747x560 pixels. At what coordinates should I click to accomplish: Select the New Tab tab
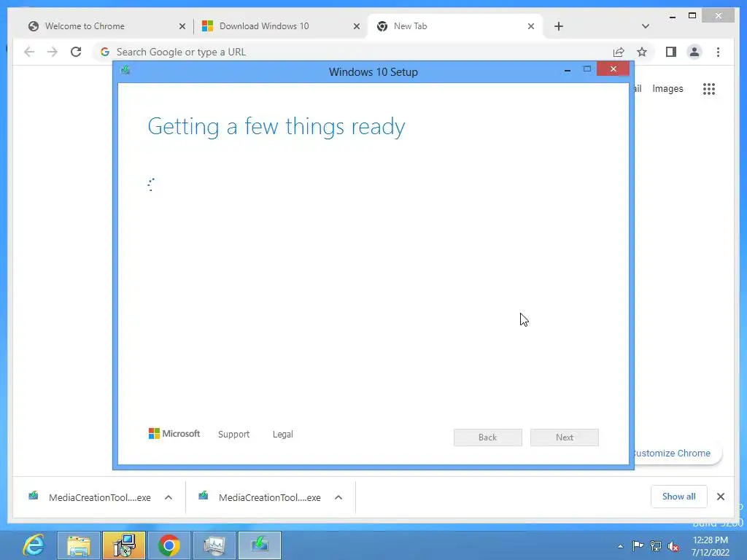[455, 26]
